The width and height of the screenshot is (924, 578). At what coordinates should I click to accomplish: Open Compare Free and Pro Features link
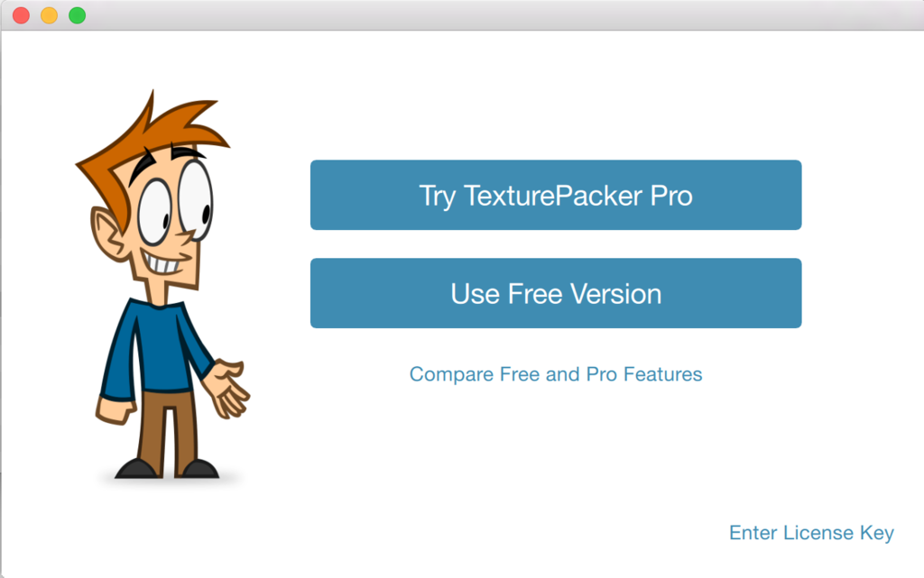pyautogui.click(x=556, y=374)
